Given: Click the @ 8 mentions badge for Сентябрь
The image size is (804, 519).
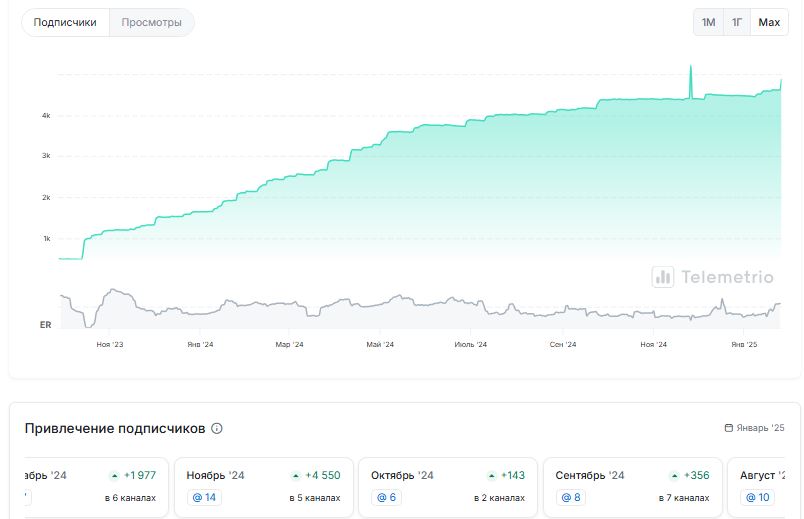Looking at the screenshot, I should coord(570,497).
